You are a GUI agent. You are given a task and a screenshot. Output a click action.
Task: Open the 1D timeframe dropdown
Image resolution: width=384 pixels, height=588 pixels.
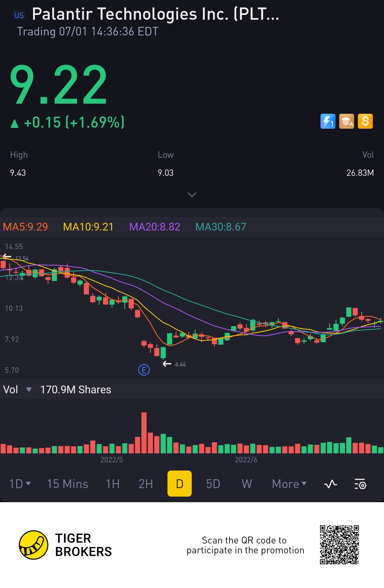(x=20, y=484)
